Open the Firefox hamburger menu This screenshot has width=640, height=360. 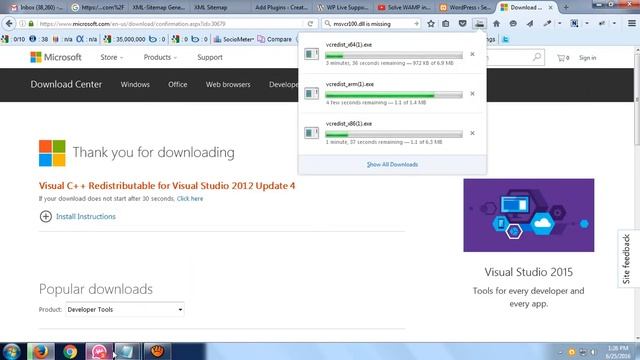click(x=631, y=24)
